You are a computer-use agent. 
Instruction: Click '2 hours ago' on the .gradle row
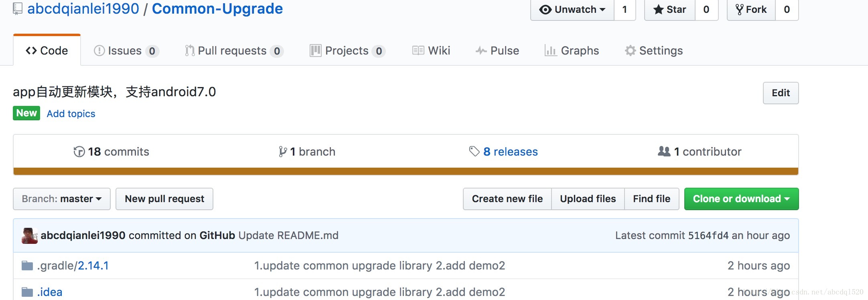(x=759, y=266)
